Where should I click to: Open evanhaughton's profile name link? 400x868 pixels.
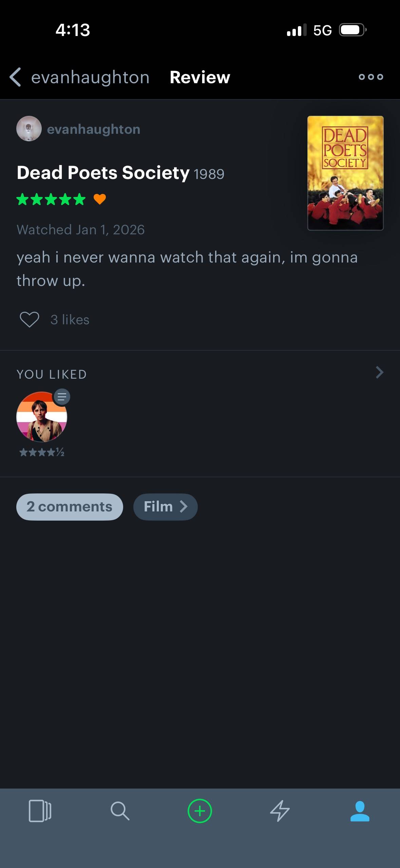[x=94, y=129]
